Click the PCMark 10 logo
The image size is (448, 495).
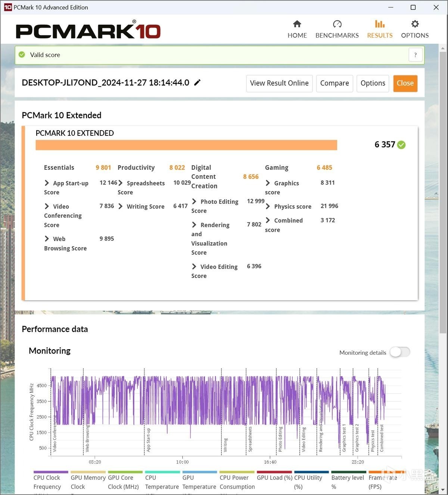click(88, 30)
